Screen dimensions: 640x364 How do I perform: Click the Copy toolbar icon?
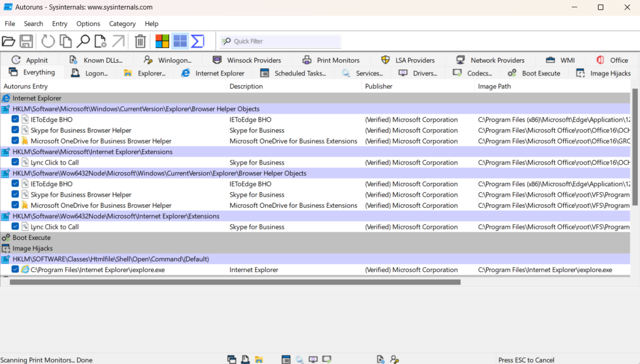coord(66,41)
